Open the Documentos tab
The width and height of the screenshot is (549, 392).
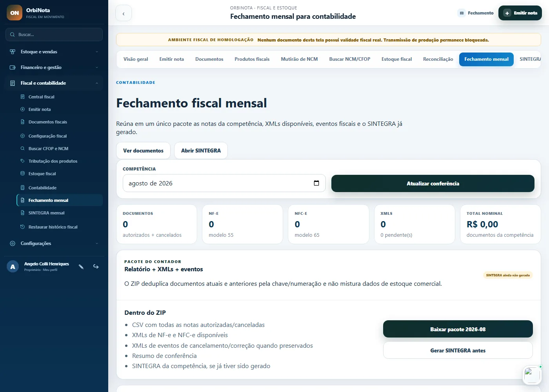(209, 59)
